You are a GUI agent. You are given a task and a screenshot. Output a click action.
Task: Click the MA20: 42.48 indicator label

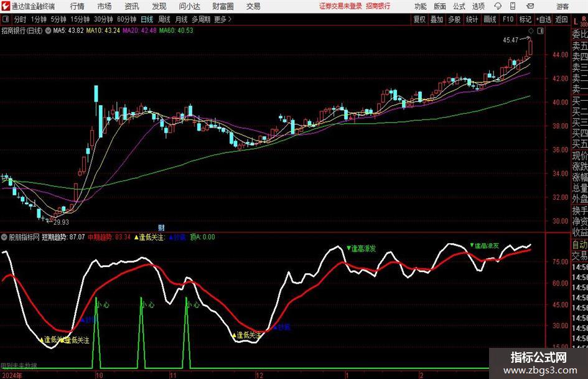[x=139, y=30]
